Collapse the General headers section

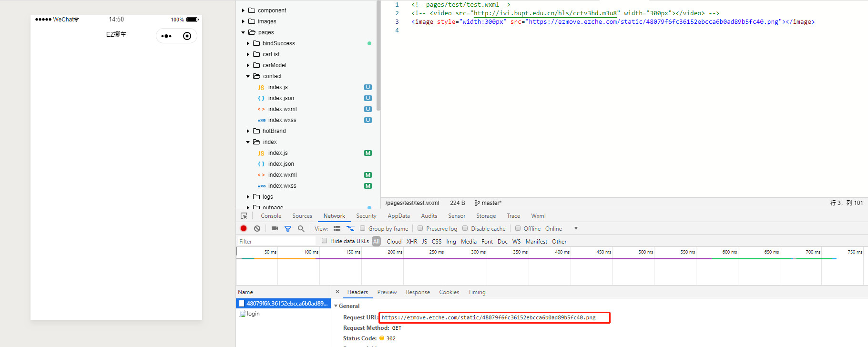tap(336, 306)
